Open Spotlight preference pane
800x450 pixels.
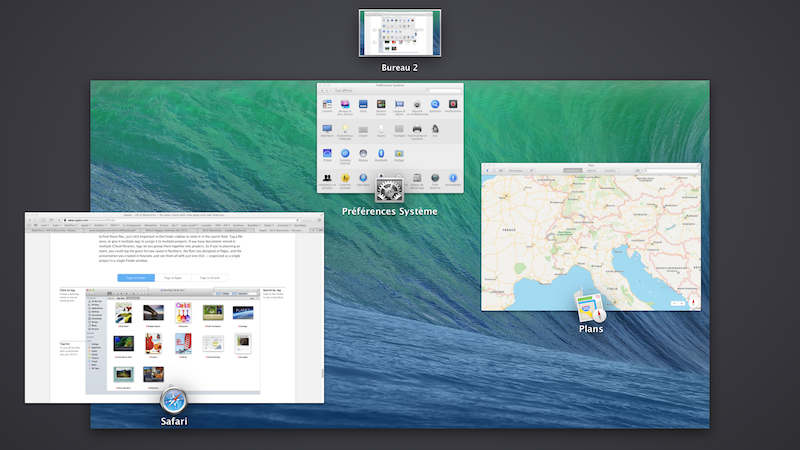click(x=435, y=106)
